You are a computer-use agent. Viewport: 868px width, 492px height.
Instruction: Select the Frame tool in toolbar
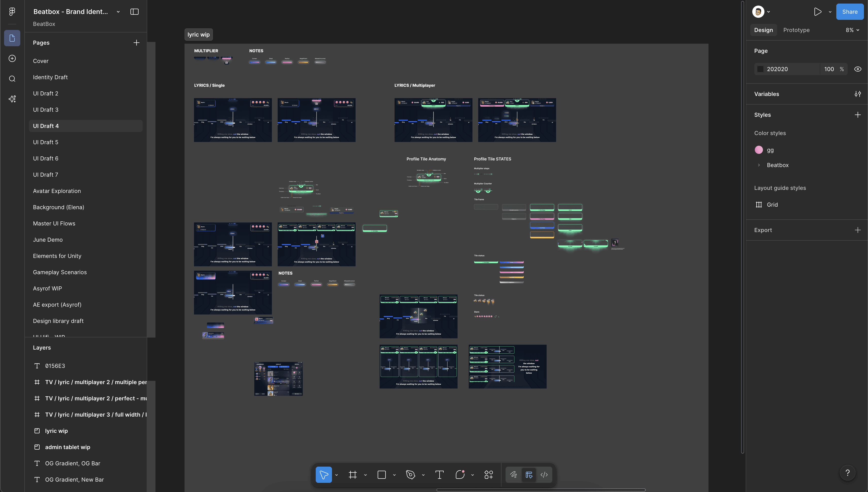point(353,475)
